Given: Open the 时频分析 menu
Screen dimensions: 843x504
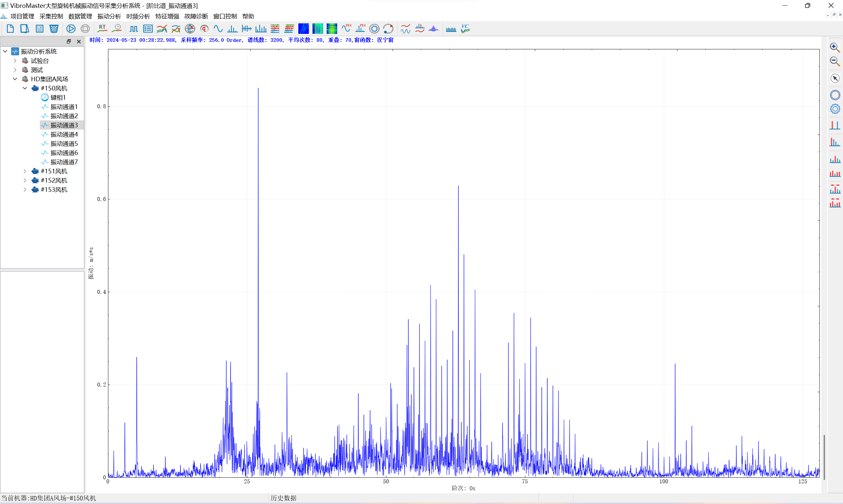Looking at the screenshot, I should 138,16.
